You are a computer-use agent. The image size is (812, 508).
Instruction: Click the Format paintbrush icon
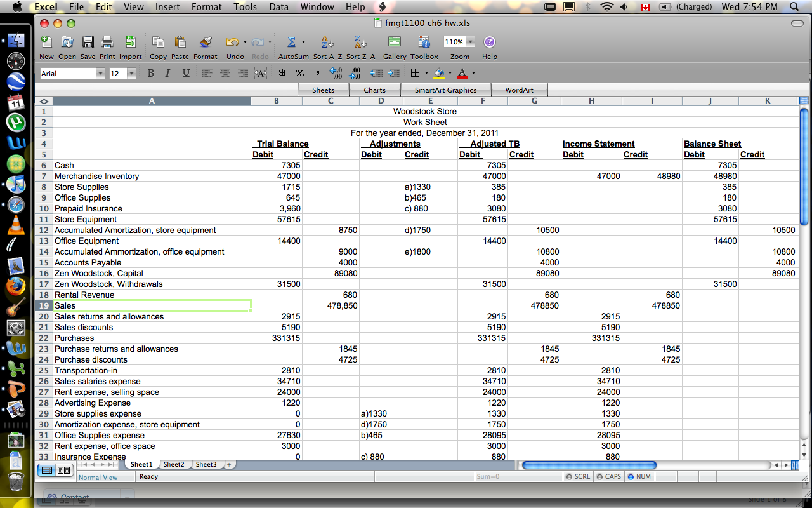[x=205, y=43]
